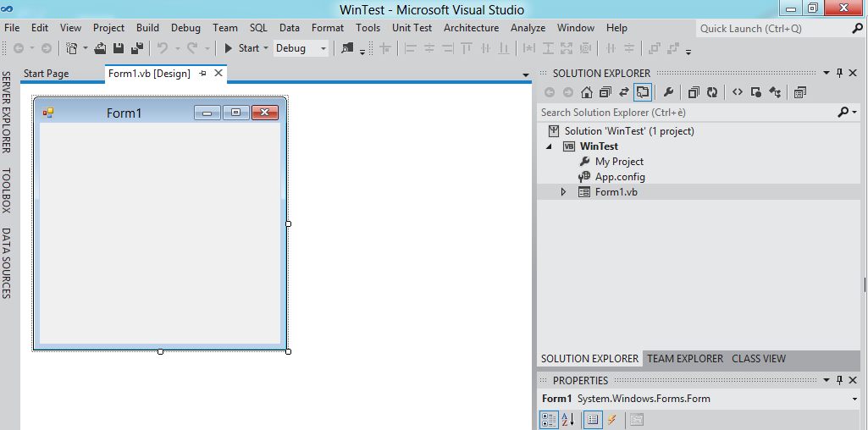Select the My Project item

[619, 162]
